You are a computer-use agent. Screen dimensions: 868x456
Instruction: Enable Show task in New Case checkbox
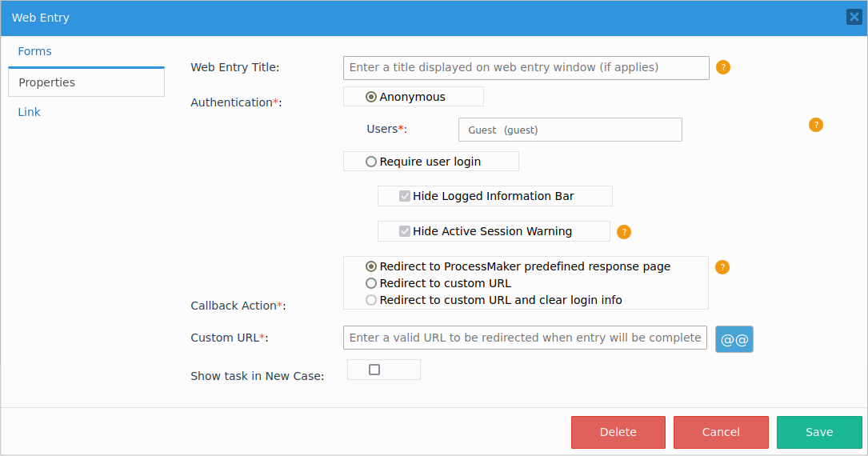click(x=374, y=370)
